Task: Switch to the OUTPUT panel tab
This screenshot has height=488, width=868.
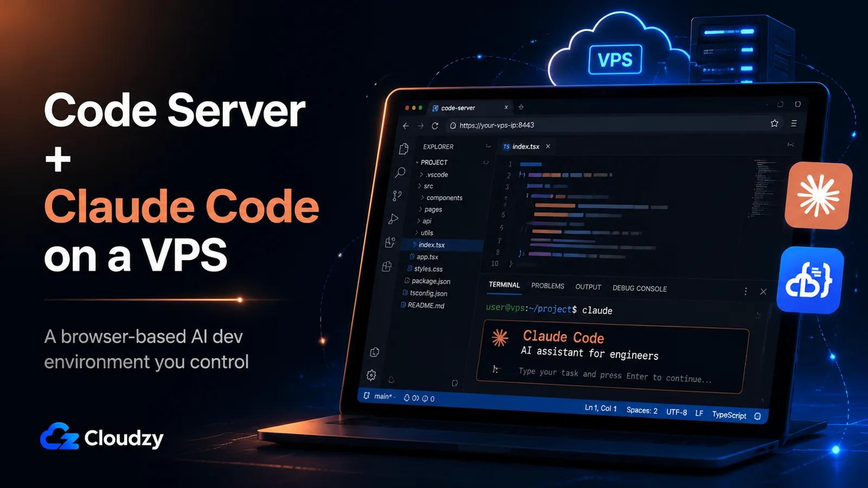Action: pos(588,287)
